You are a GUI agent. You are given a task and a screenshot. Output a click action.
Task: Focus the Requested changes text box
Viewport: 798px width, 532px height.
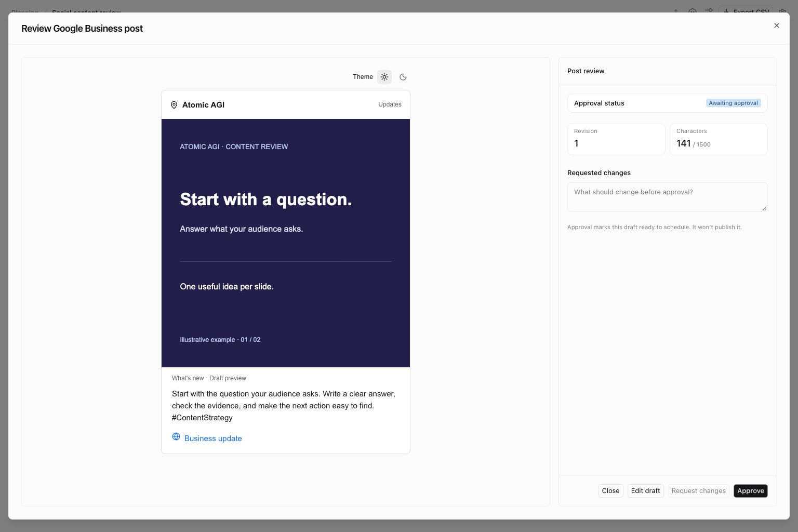point(668,197)
